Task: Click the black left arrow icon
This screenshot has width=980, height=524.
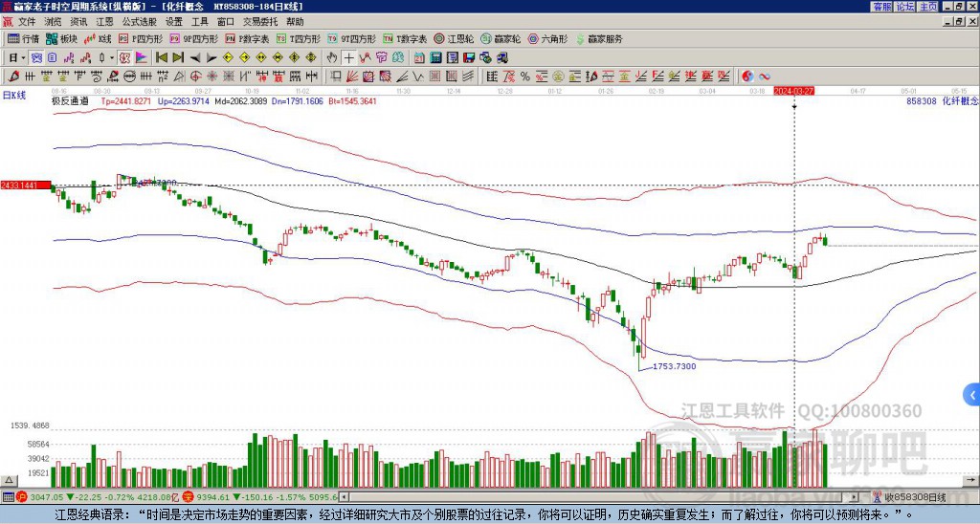Action: tap(195, 58)
